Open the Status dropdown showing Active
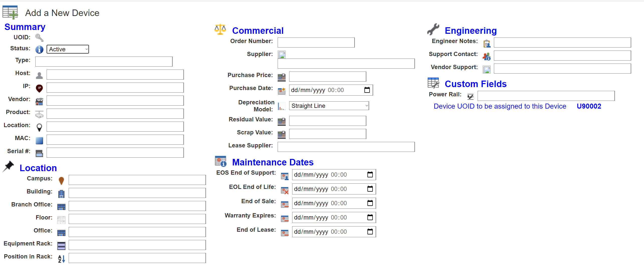The height and width of the screenshot is (268, 644). pos(68,49)
